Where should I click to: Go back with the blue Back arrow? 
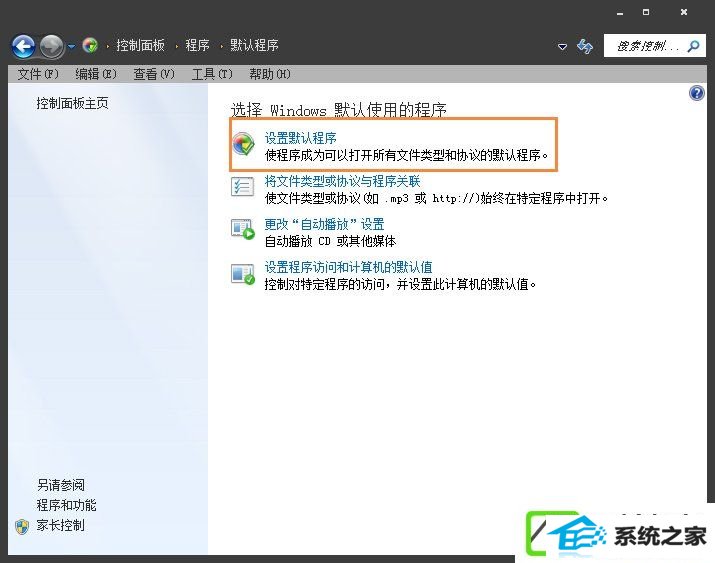pyautogui.click(x=23, y=46)
